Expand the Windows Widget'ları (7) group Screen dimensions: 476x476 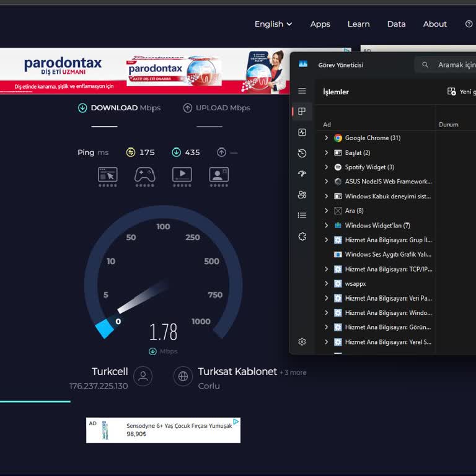pyautogui.click(x=327, y=225)
